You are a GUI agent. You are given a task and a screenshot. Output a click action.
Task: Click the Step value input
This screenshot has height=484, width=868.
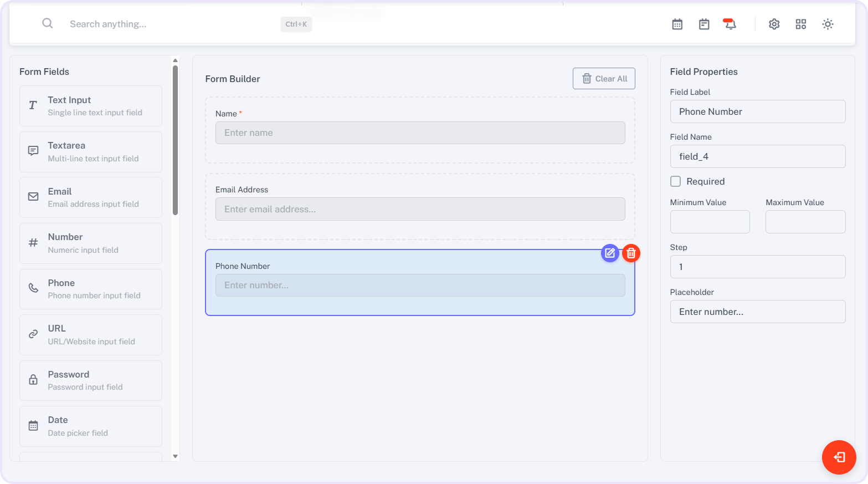point(757,267)
